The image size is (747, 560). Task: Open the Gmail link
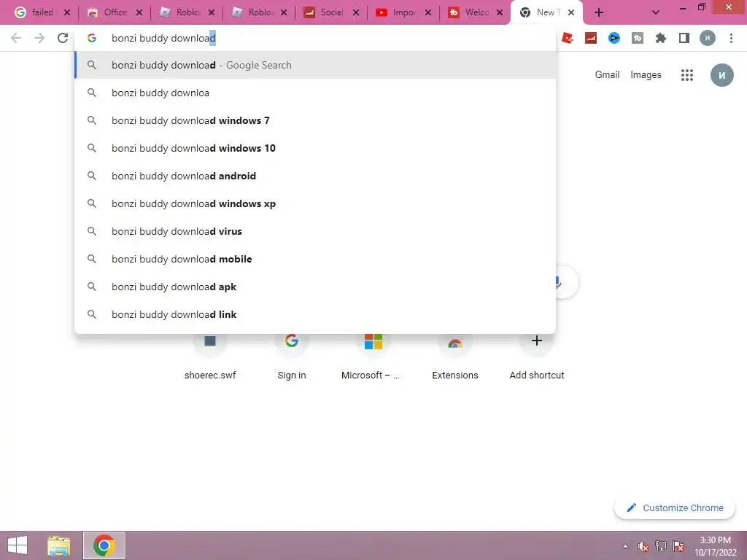click(x=607, y=75)
